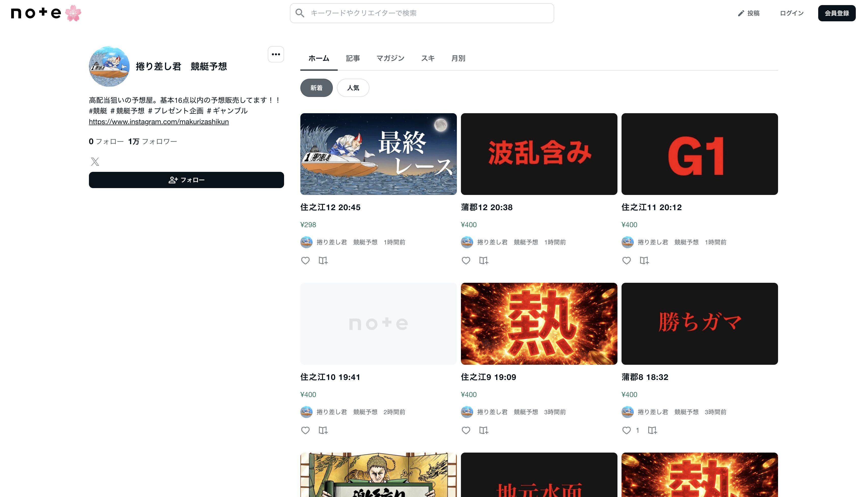Add 住之江12 20:45 to a magazine
Viewport: 868px width, 497px height.
(323, 260)
